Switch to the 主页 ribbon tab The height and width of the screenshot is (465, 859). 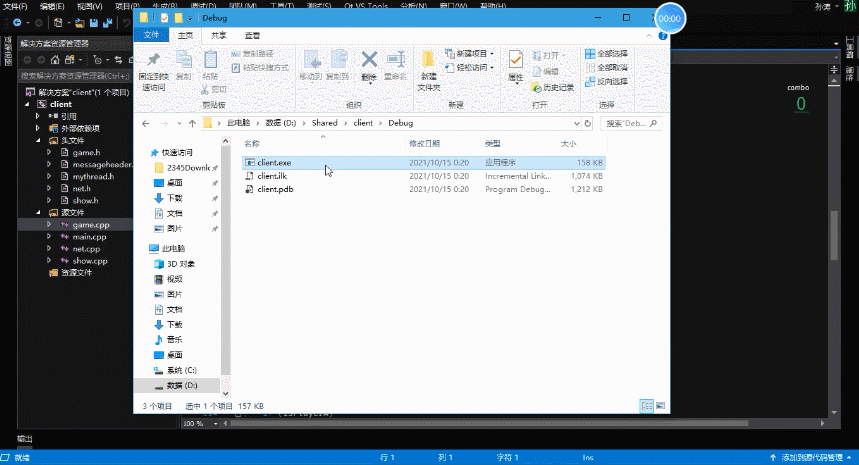185,36
